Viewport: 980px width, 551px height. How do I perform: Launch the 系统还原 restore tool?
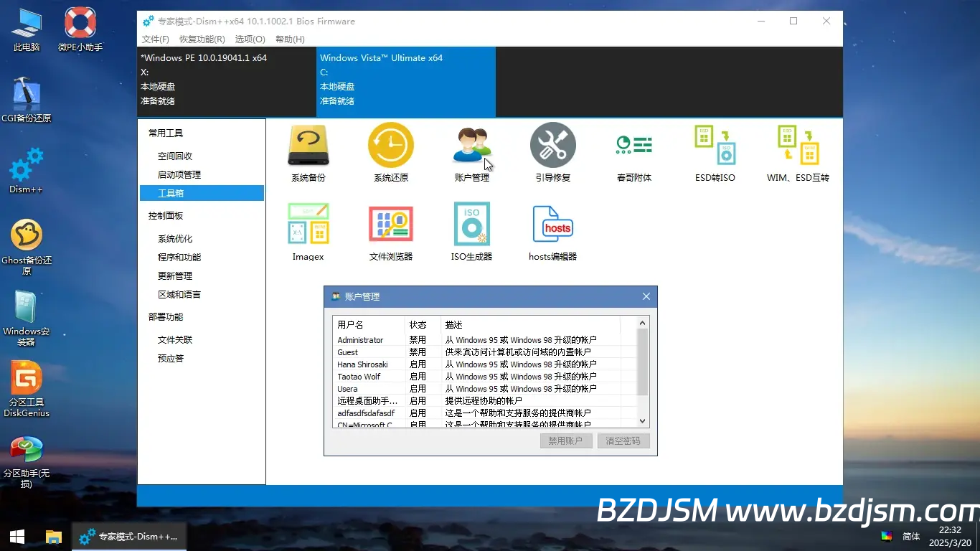point(390,153)
